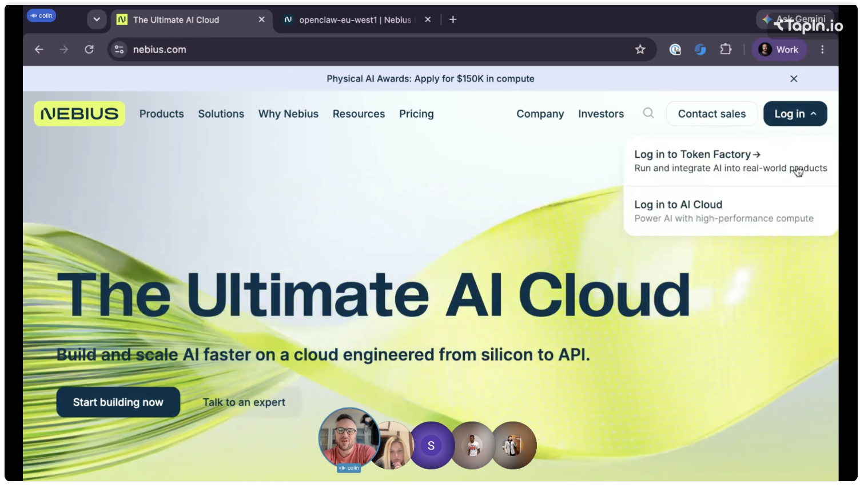Image resolution: width=868 pixels, height=488 pixels.
Task: Open Physical AI Awards announcement link
Action: [431, 79]
